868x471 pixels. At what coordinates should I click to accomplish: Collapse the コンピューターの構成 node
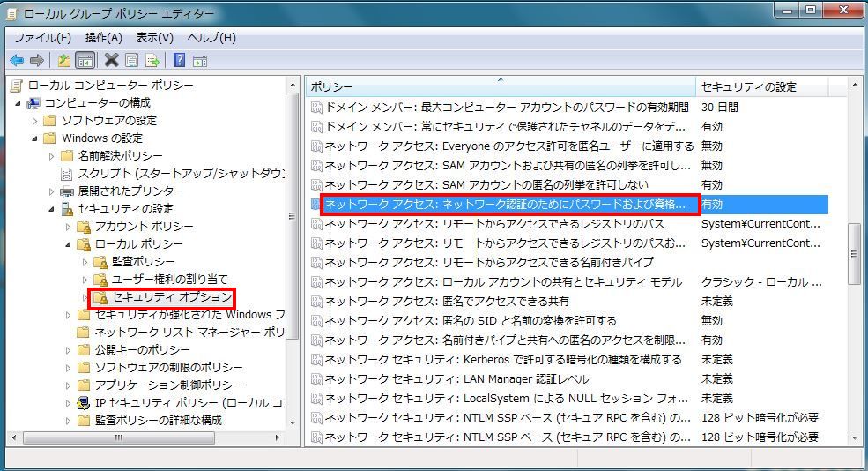(18, 103)
